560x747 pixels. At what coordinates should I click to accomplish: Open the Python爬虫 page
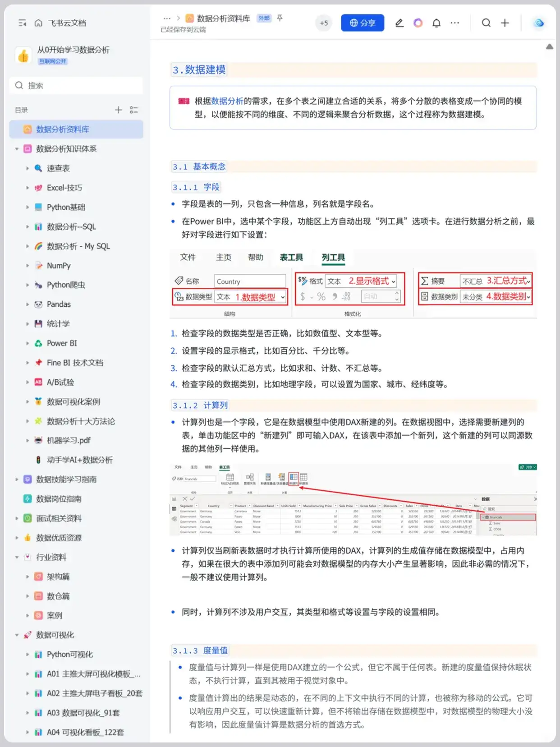(66, 285)
